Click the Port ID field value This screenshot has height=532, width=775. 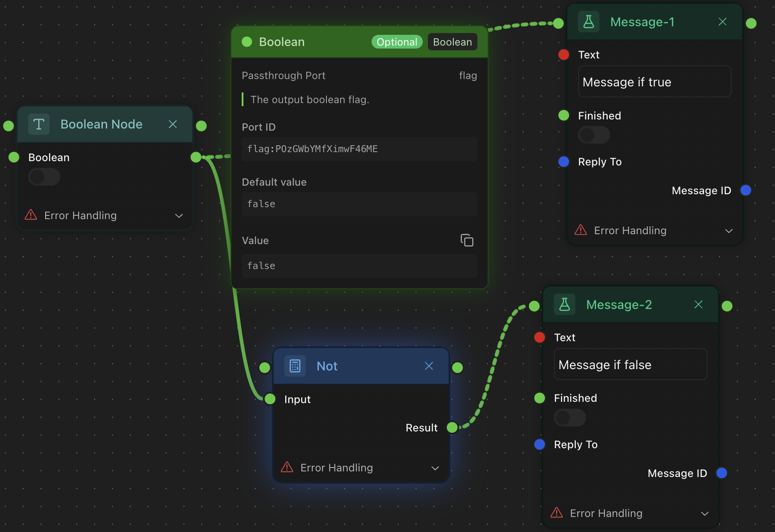pyautogui.click(x=359, y=149)
